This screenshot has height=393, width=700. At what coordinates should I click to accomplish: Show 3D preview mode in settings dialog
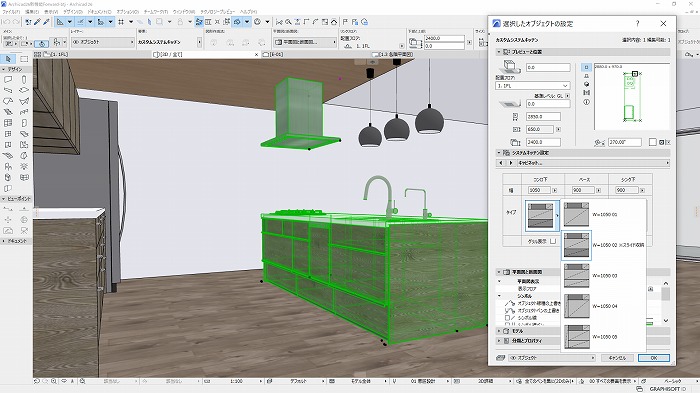click(x=586, y=84)
